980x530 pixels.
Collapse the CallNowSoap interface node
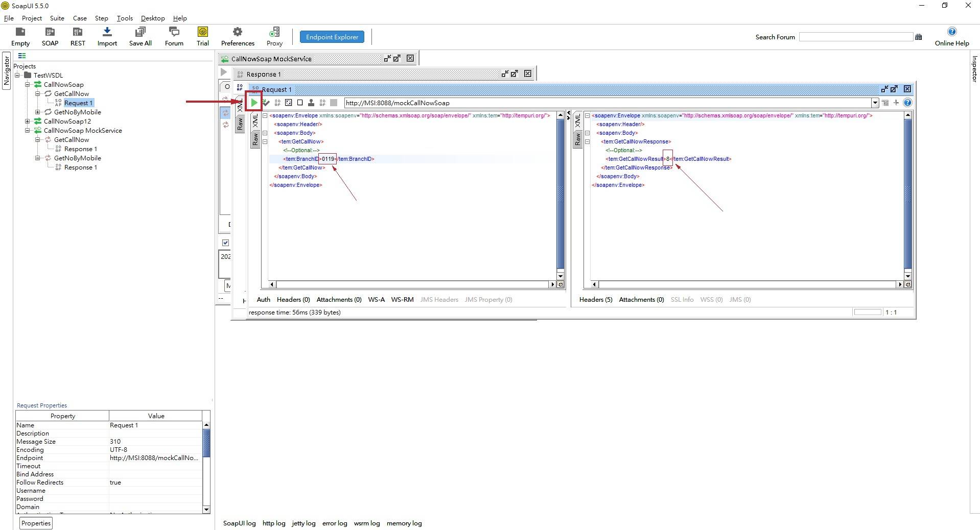pyautogui.click(x=28, y=84)
